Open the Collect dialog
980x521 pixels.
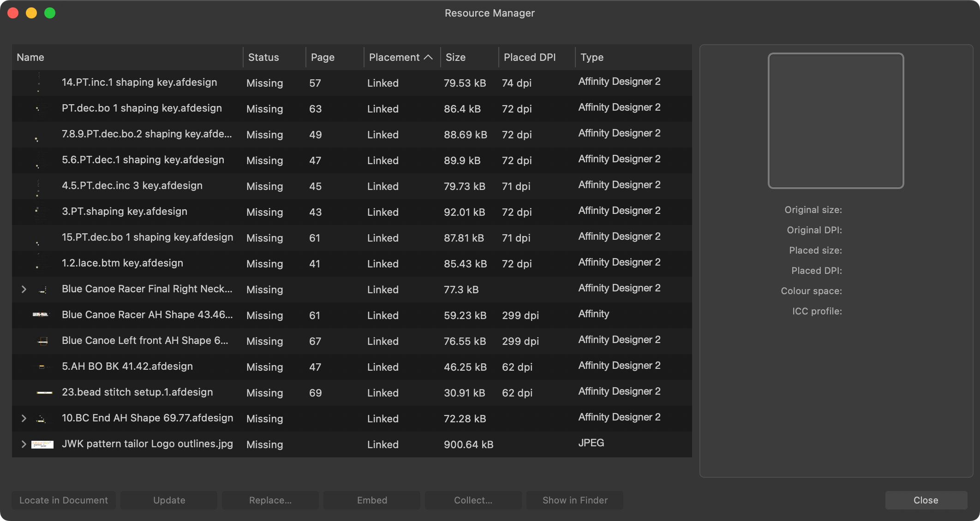[473, 500]
